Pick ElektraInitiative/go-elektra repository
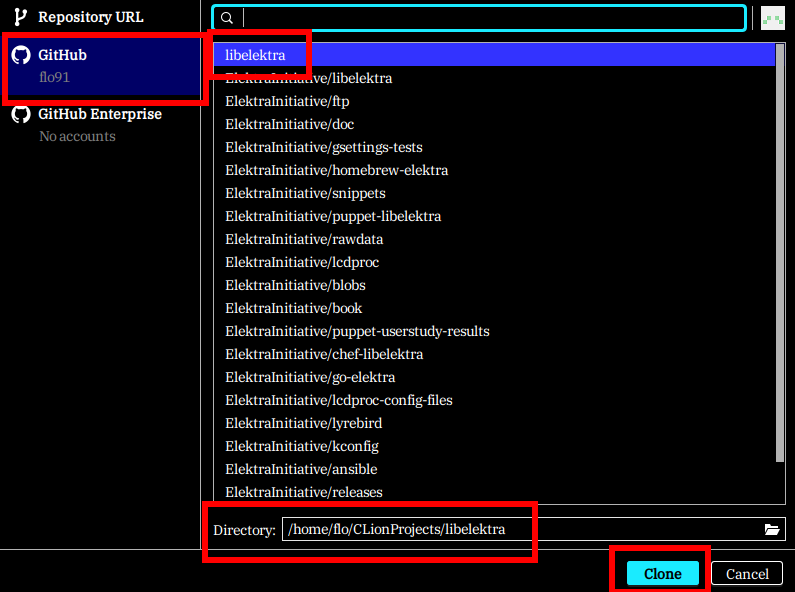Screen dimensions: 795x592 (310, 377)
